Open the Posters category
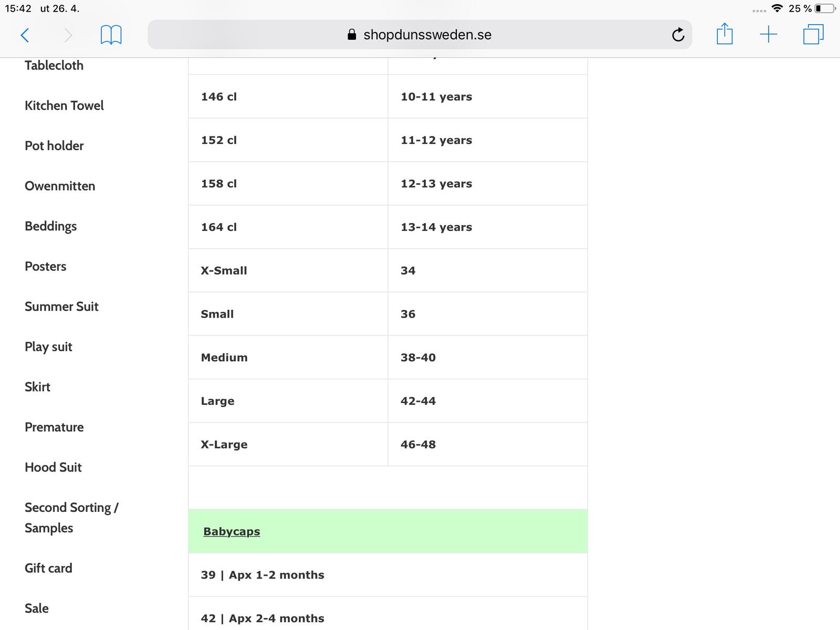Screen dimensions: 840x630 [45, 266]
